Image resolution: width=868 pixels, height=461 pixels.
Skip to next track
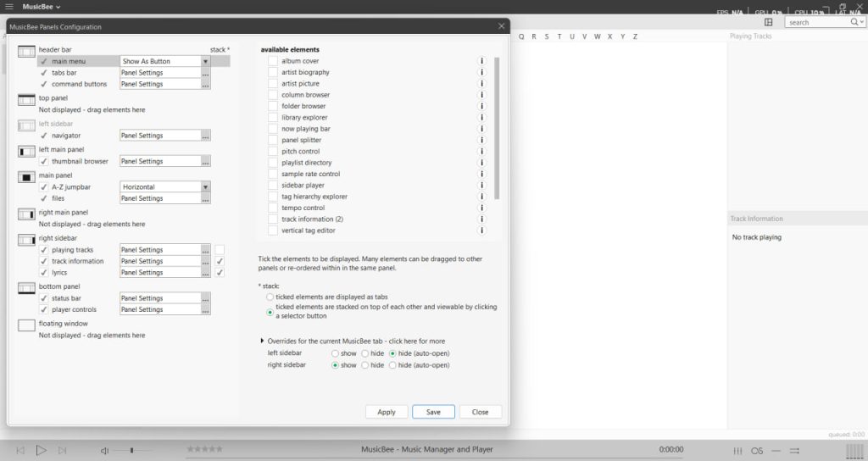(x=62, y=451)
